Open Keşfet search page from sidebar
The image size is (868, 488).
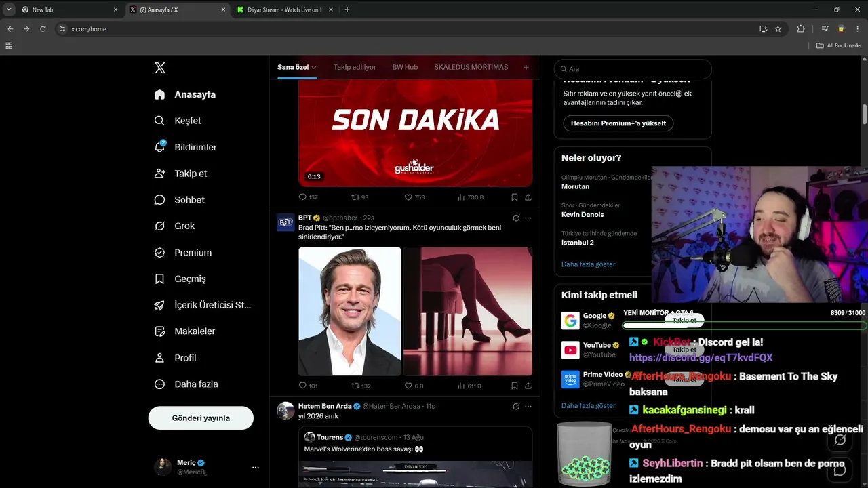[178, 121]
